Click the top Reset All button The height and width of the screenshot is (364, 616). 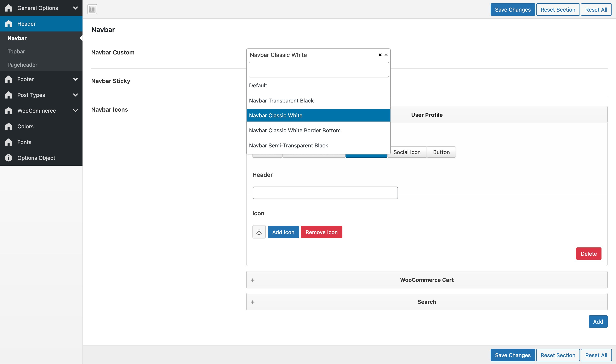point(596,10)
